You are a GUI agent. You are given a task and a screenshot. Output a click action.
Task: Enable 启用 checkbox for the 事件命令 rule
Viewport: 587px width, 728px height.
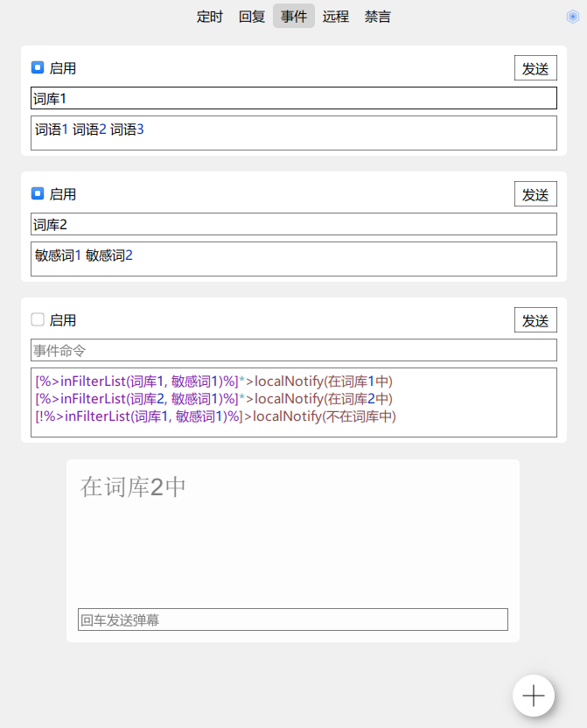36,319
